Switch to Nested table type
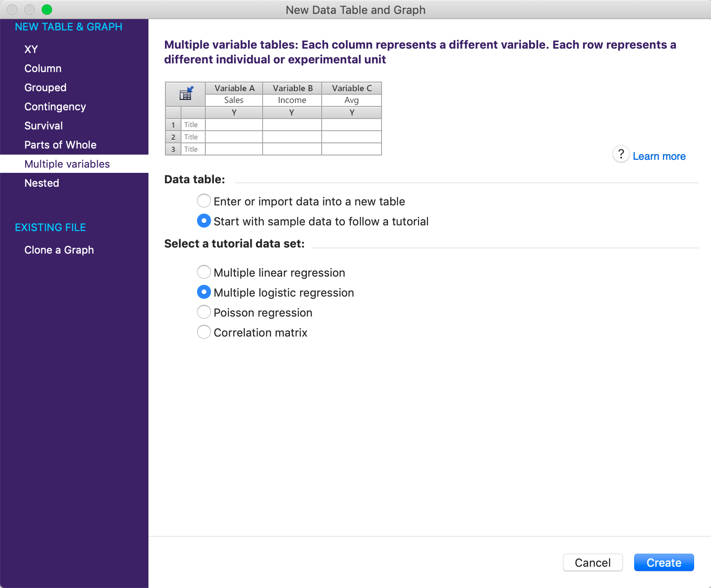 tap(42, 183)
